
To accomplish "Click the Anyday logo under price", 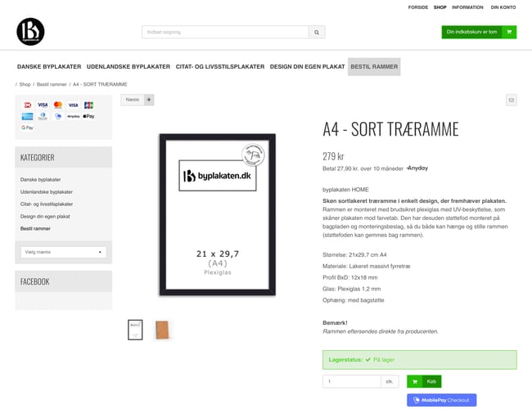I will point(417,168).
